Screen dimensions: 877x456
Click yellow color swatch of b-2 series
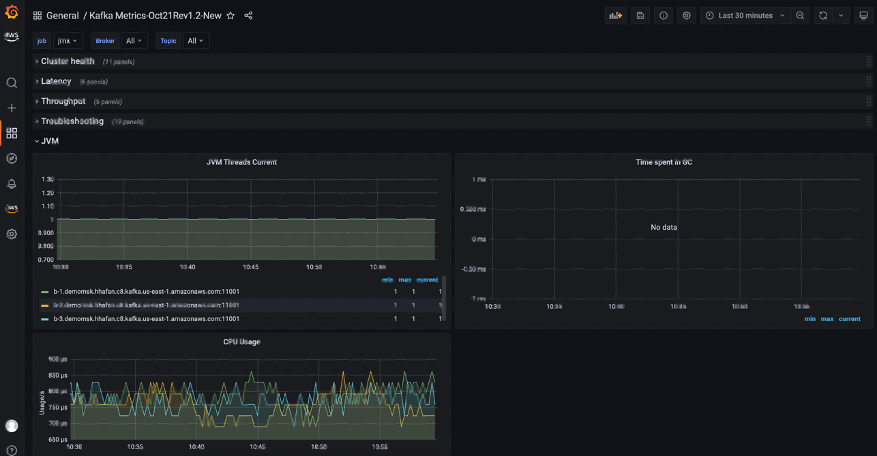45,305
